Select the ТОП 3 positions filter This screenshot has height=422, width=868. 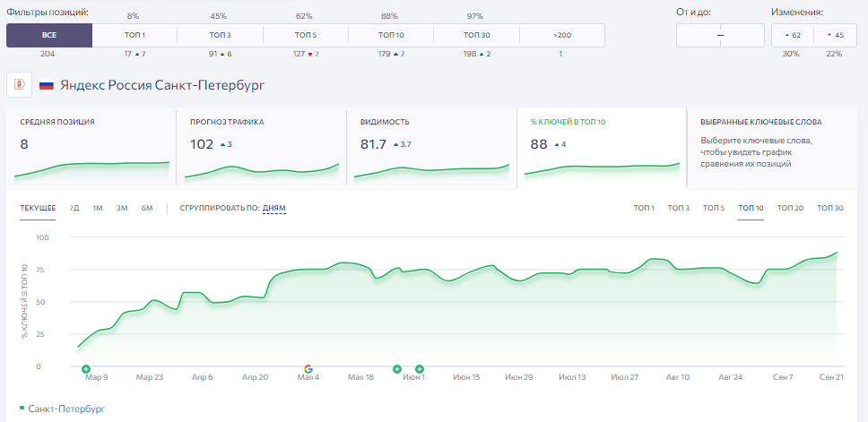click(x=221, y=36)
